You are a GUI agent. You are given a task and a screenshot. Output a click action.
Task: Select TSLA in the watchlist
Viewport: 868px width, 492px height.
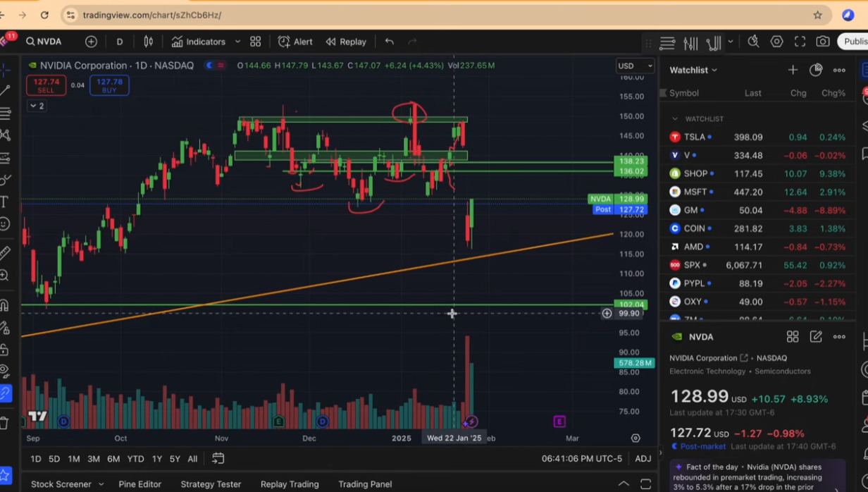694,137
